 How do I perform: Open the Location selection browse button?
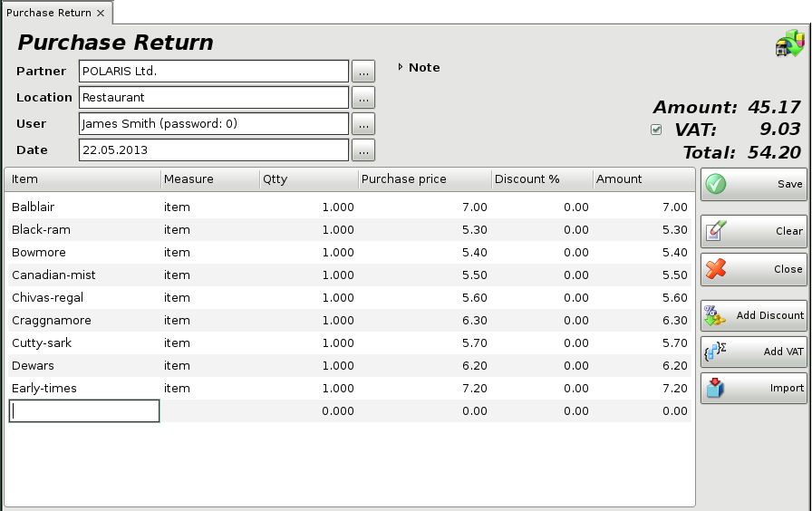coord(362,97)
